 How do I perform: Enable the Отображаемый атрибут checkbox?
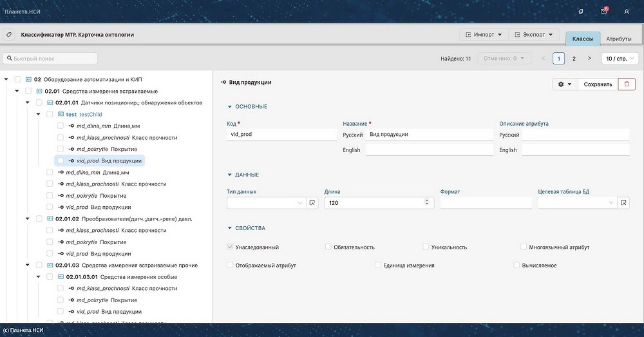coord(230,265)
